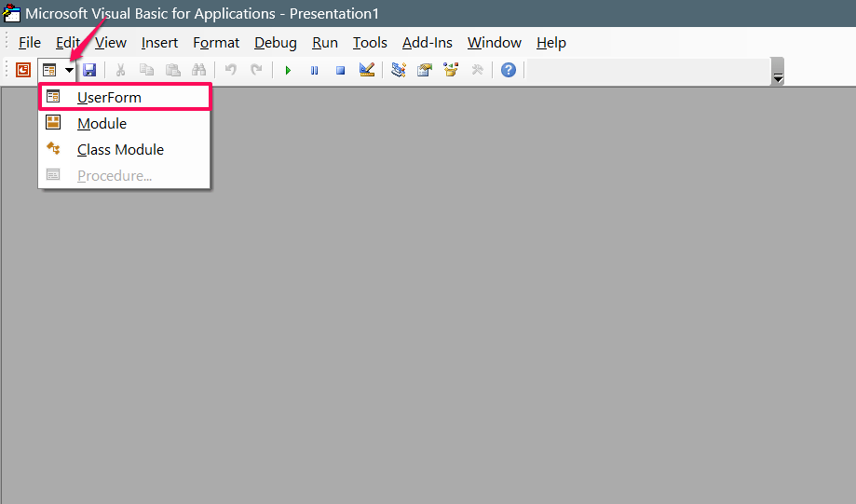Open the Window menu

[494, 43]
